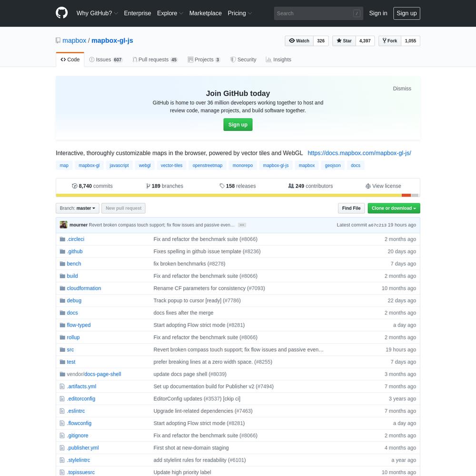Image resolution: width=476 pixels, height=476 pixels.
Task: Open the Marketplace nav link
Action: (x=206, y=13)
